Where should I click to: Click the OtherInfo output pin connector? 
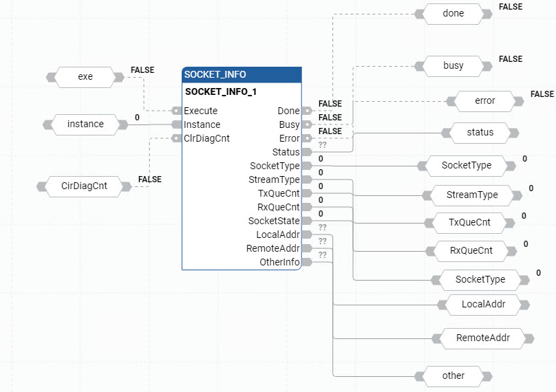(307, 262)
